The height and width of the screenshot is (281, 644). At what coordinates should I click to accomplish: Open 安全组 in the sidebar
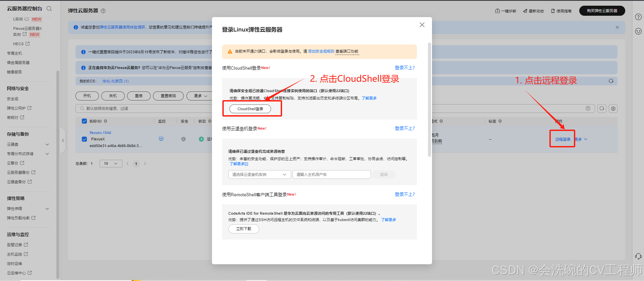click(x=13, y=99)
